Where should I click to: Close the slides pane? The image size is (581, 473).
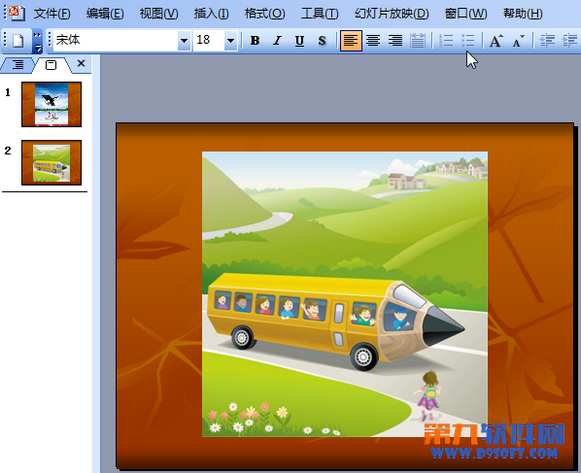point(81,64)
